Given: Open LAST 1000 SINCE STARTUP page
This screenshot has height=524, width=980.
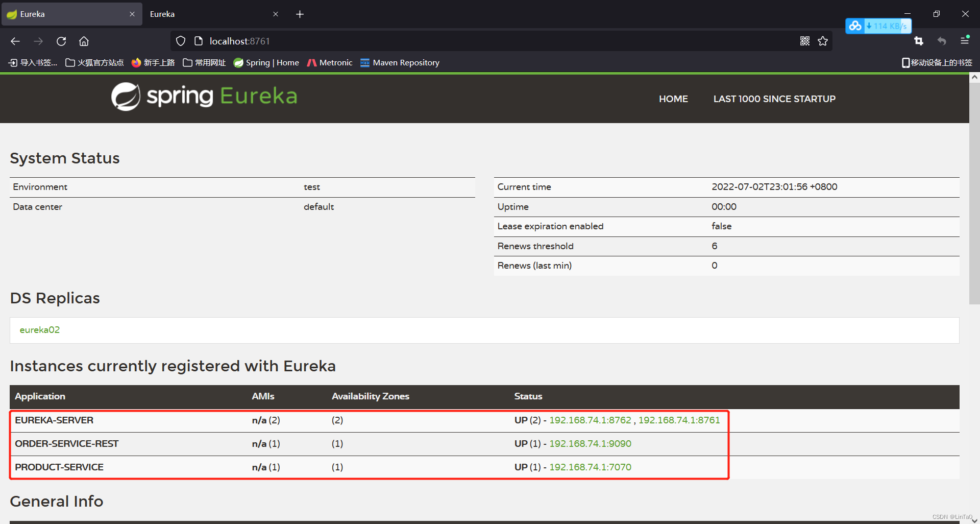Looking at the screenshot, I should tap(774, 99).
